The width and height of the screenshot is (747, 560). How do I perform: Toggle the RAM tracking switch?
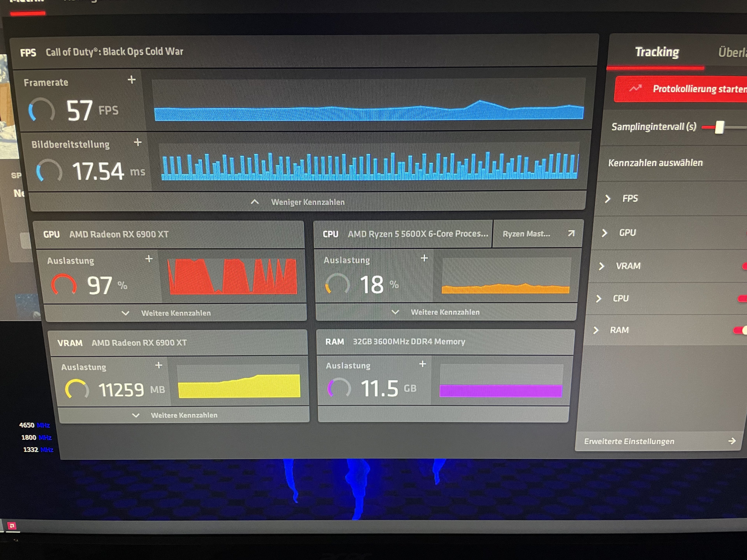740,330
